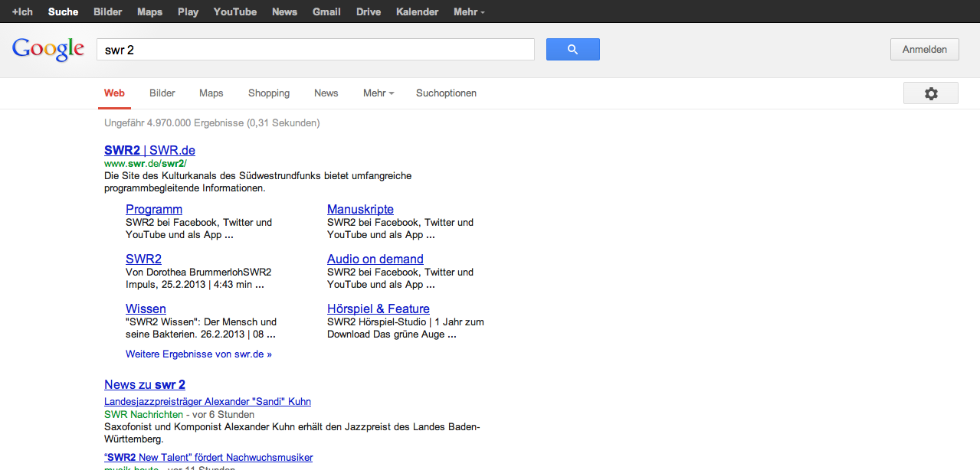Viewport: 980px width, 470px height.
Task: Click the blue search magnifier button
Action: pos(572,50)
